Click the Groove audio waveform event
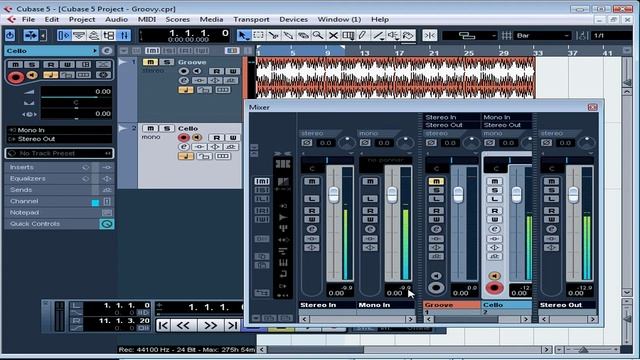The height and width of the screenshot is (360, 640). click(395, 78)
